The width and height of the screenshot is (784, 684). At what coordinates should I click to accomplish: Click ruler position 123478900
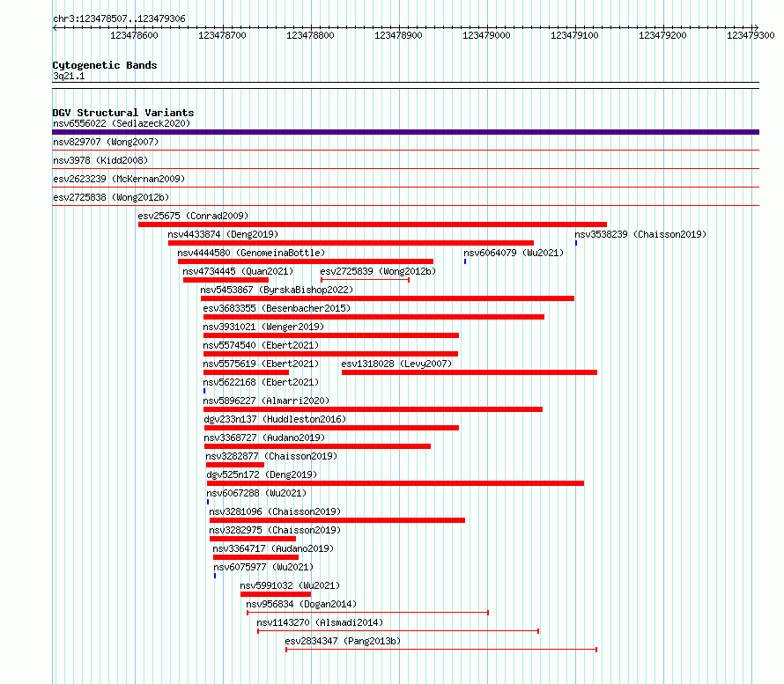tap(398, 35)
